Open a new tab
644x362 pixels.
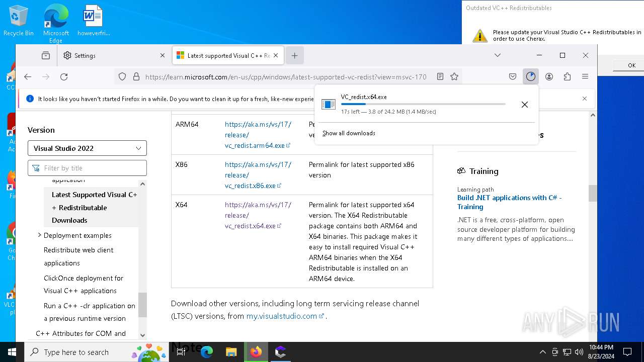pyautogui.click(x=295, y=55)
